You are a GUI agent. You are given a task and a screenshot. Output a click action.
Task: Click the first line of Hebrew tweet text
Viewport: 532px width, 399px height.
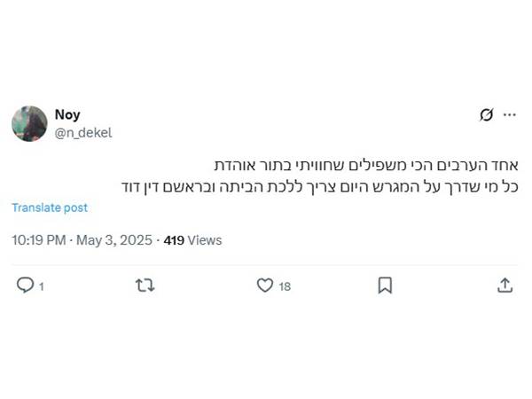click(366, 166)
